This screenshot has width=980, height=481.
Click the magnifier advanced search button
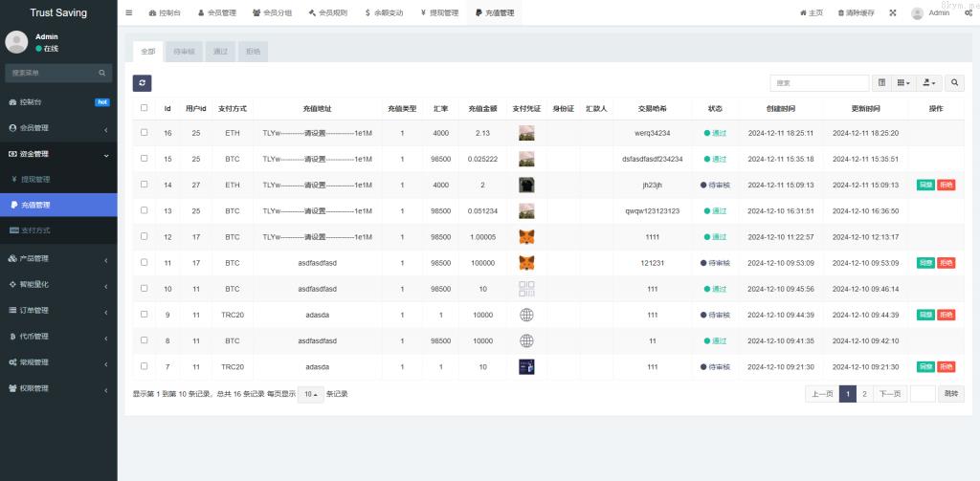[955, 83]
